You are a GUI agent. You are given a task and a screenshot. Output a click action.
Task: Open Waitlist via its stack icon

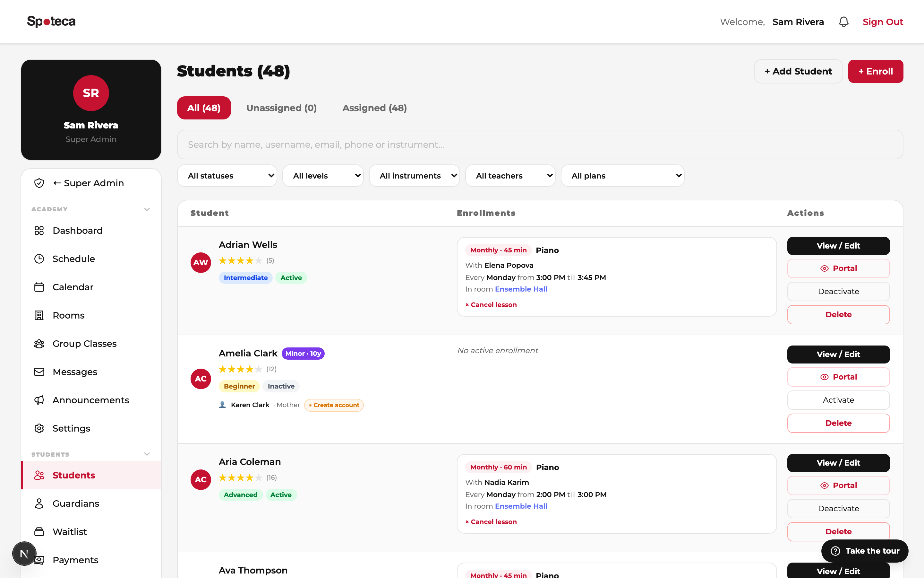click(39, 532)
